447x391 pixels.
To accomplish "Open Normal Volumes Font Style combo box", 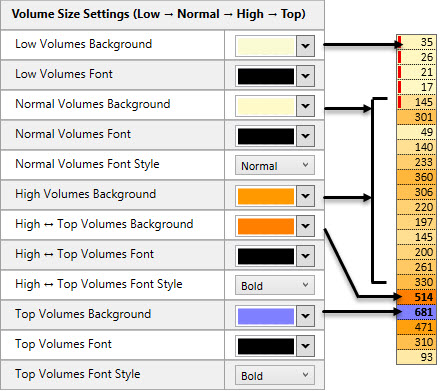I will [x=275, y=165].
